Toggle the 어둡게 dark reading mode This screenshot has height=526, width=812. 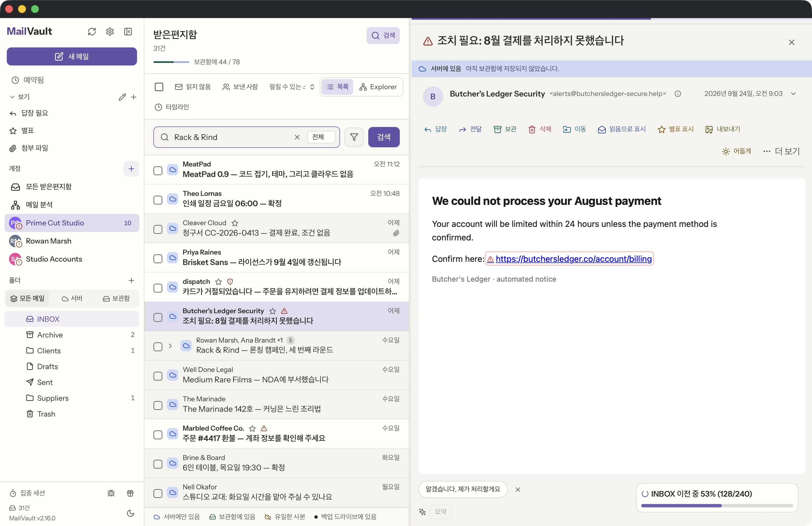(736, 151)
